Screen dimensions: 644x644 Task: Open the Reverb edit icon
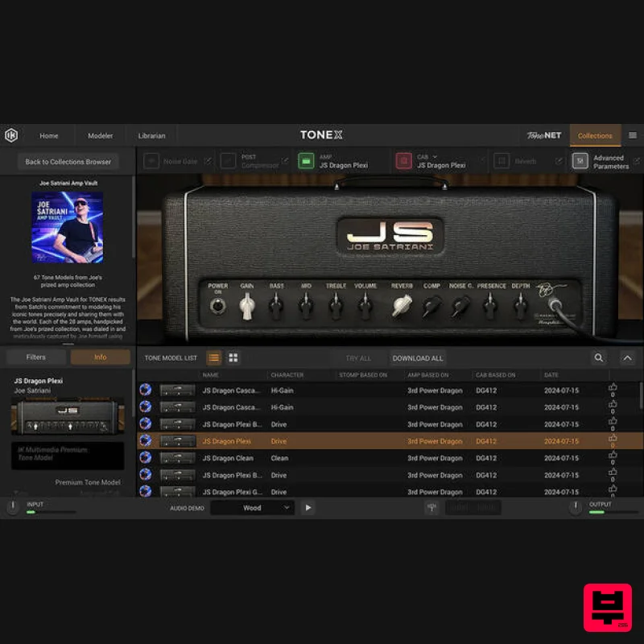tap(559, 160)
